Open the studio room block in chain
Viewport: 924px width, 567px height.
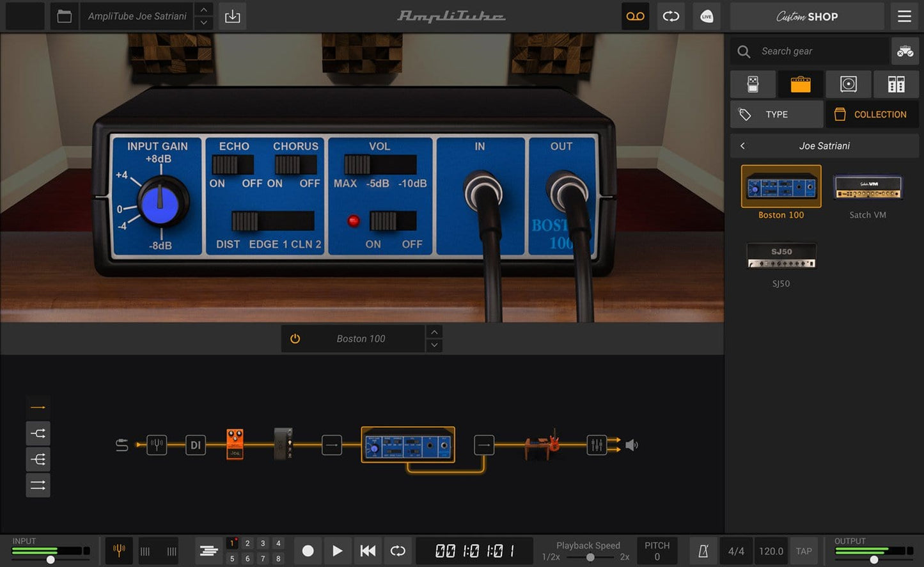(542, 445)
